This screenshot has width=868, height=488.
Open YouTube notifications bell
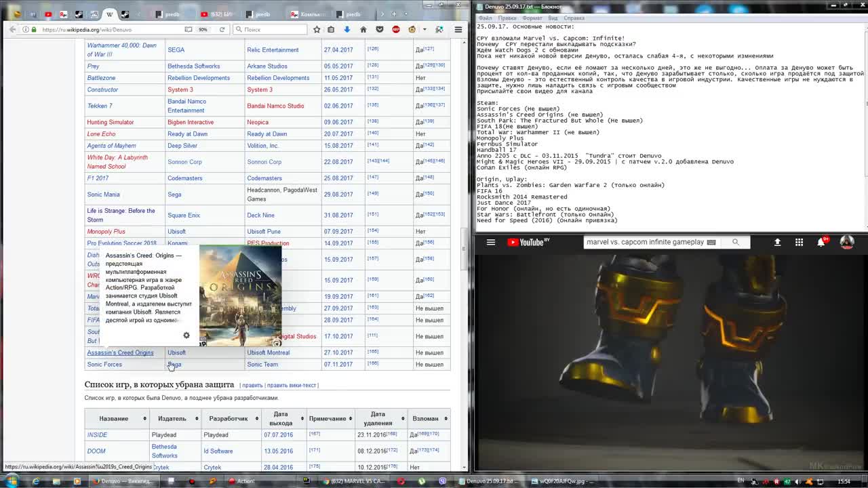point(821,242)
